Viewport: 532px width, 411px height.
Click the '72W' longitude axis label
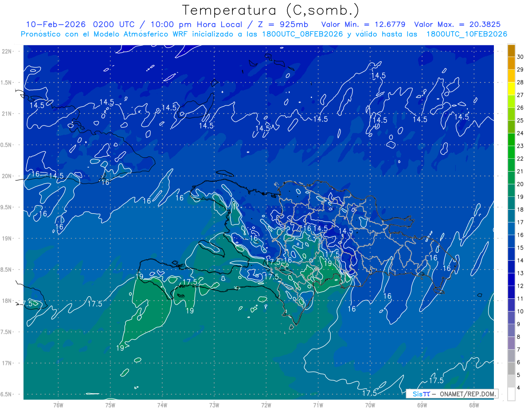click(x=266, y=405)
